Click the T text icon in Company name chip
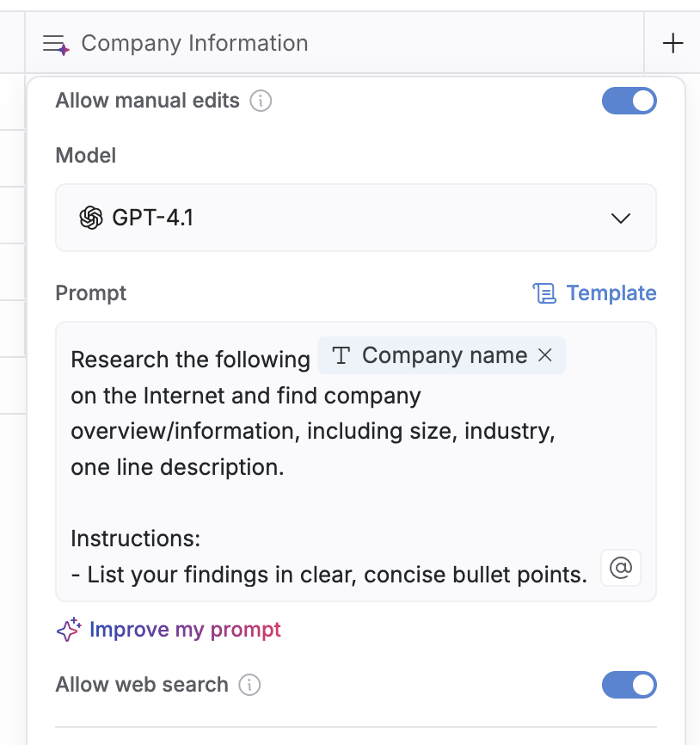The image size is (700, 745). click(x=341, y=355)
